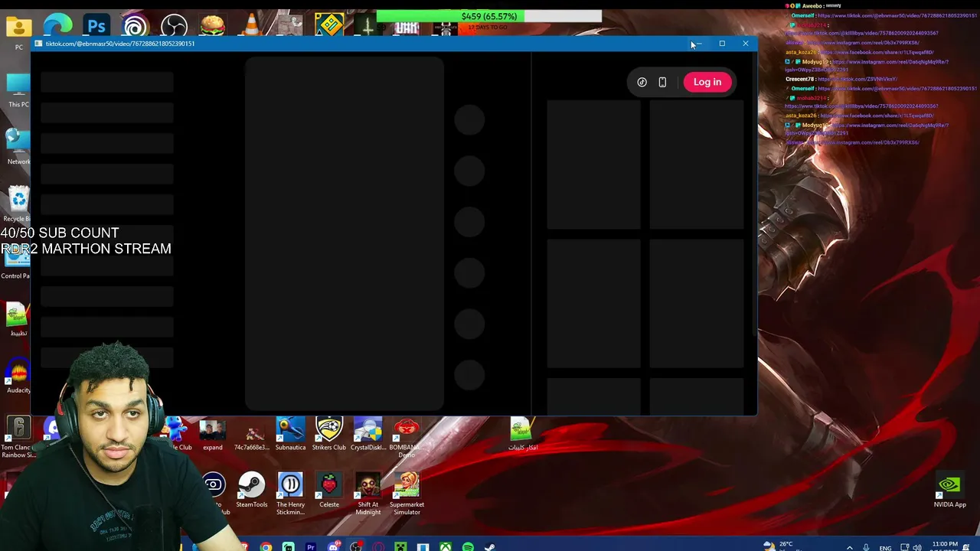Open Discord in the taskbar
Image resolution: width=980 pixels, height=551 pixels.
pyautogui.click(x=334, y=546)
